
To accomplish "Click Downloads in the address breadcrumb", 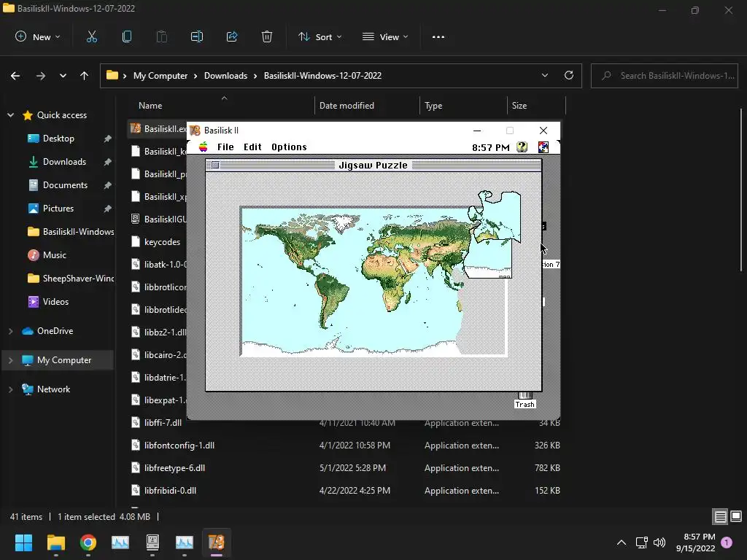I will 226,76.
